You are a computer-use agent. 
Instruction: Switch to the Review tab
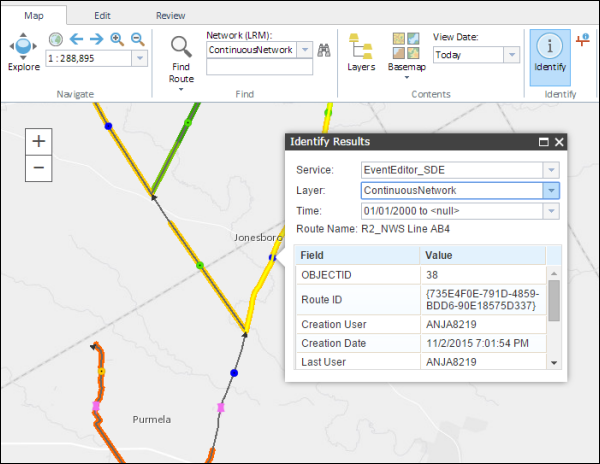(x=170, y=16)
